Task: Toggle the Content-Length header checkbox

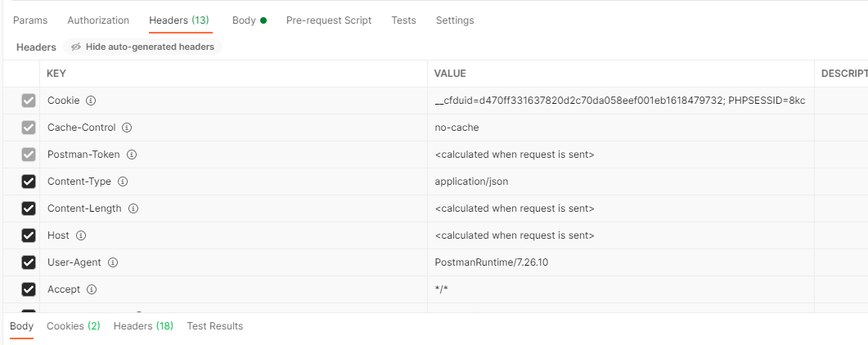Action: 29,209
